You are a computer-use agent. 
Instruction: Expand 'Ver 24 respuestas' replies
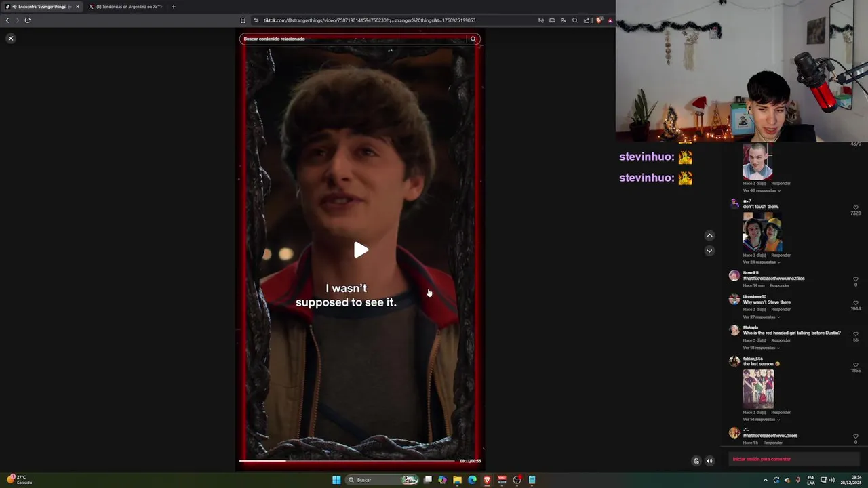point(762,262)
